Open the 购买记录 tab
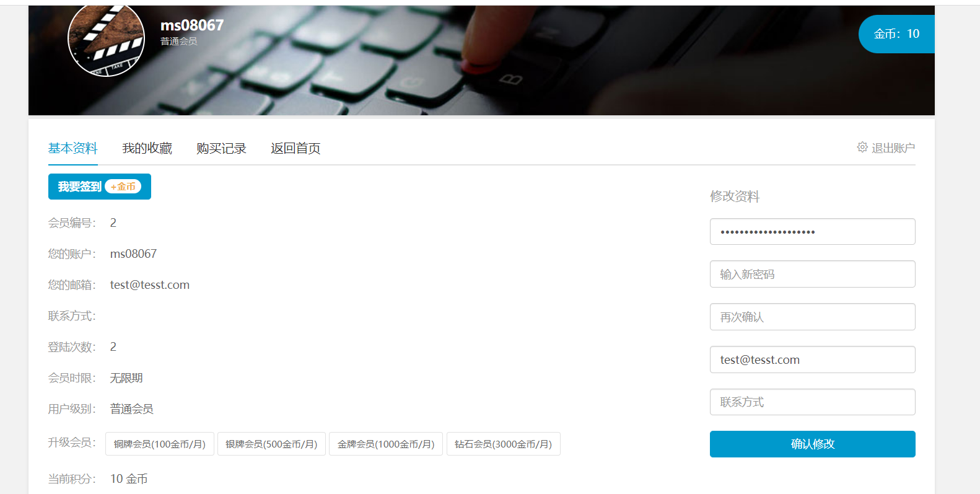This screenshot has height=494, width=980. (221, 148)
